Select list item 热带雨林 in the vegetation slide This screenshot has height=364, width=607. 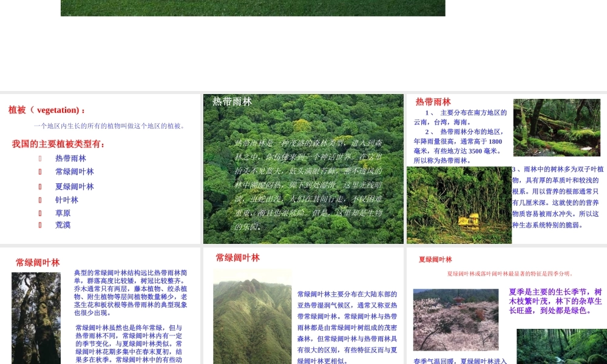[70, 158]
